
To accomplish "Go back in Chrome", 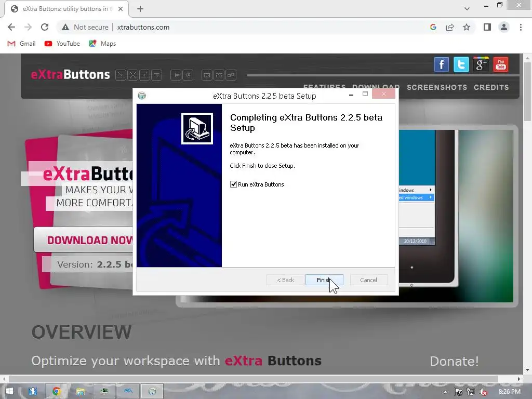I will [11, 27].
